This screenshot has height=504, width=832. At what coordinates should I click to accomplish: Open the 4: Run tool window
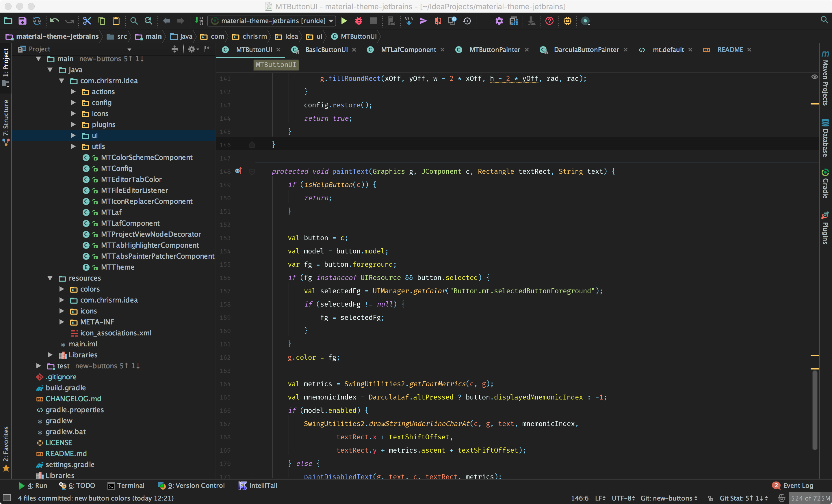coord(32,486)
